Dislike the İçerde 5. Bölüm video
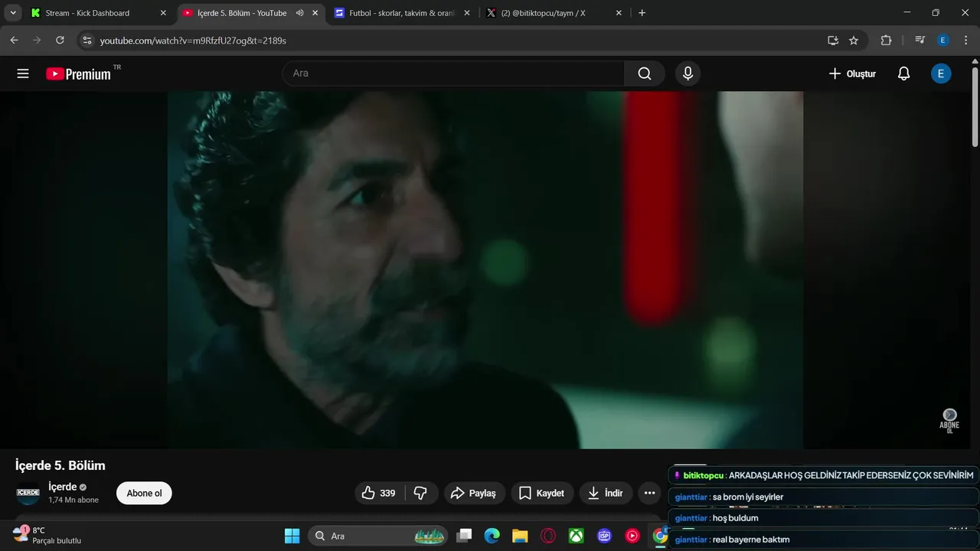Screen dimensions: 980x551 [421, 493]
